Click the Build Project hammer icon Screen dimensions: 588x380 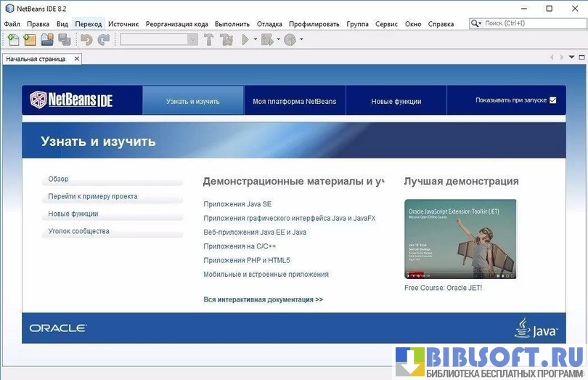pos(209,40)
